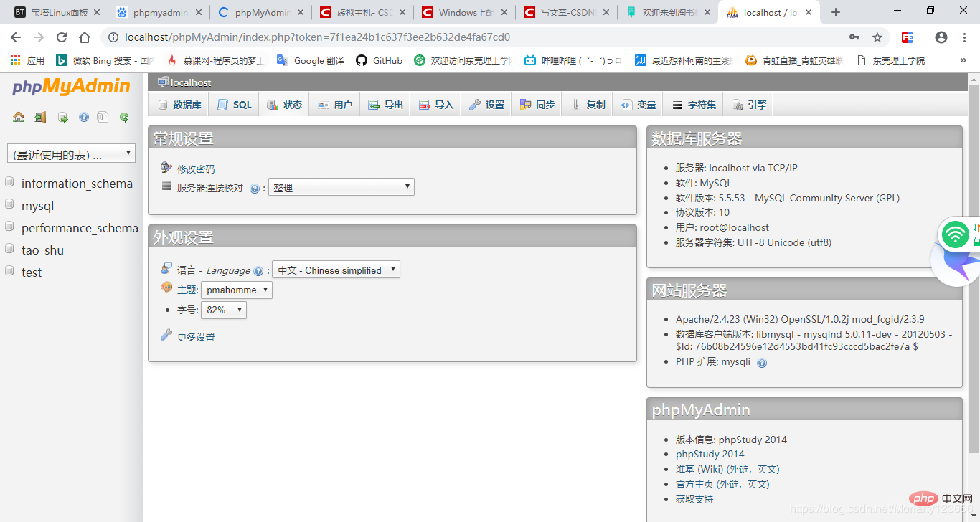Open the Google 翻译 bookmark
The height and width of the screenshot is (522, 980).
click(x=311, y=60)
